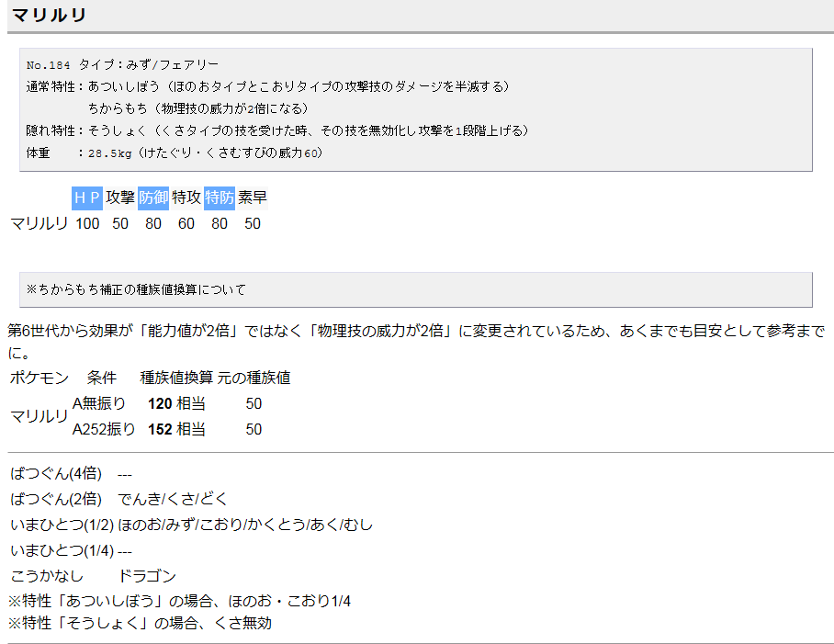
Task: Click the note about あついしぼう ほのお・こおり1/4
Action: pyautogui.click(x=179, y=602)
